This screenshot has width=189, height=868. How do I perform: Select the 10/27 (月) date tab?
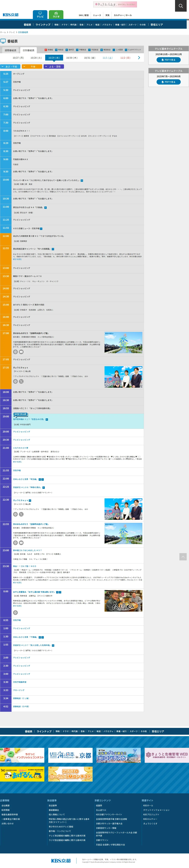[x=18, y=58]
